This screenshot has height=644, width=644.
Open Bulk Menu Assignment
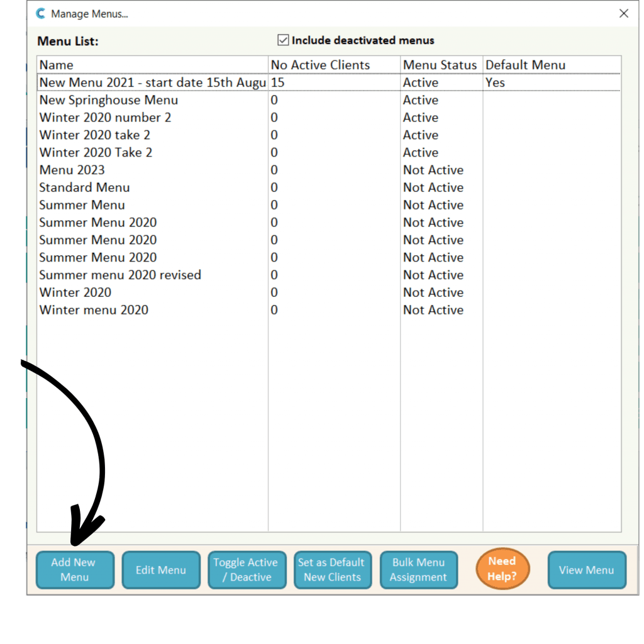[x=418, y=570]
